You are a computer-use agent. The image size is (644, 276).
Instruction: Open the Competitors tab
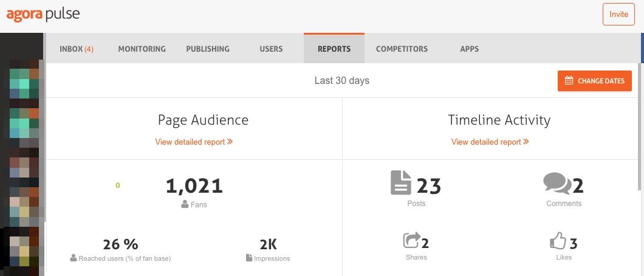[402, 49]
